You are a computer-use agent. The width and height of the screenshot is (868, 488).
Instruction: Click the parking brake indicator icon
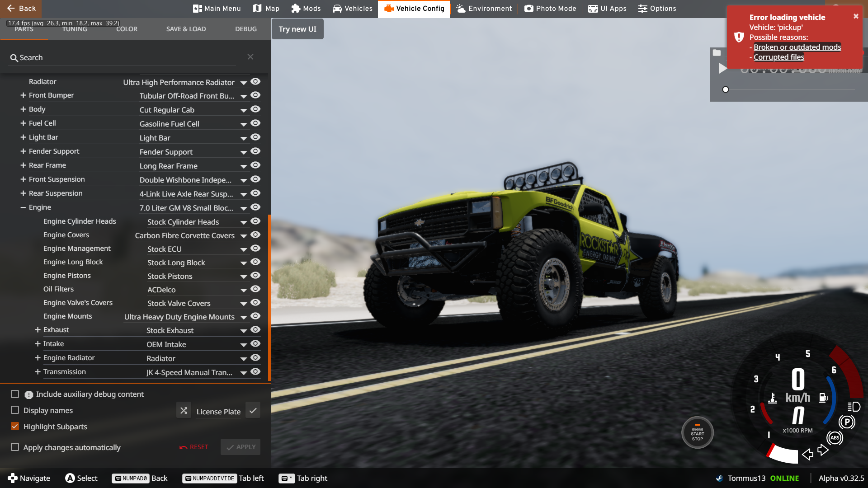click(847, 422)
